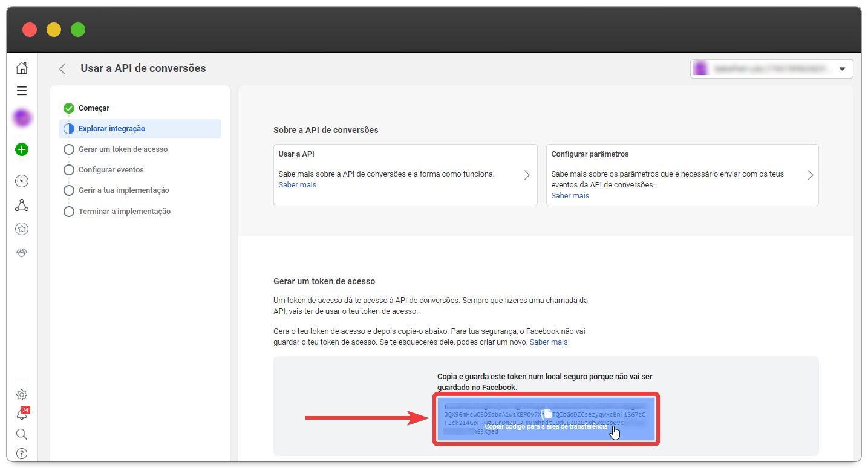Click 'Saber mais' under Usar a API
Image resolution: width=868 pixels, height=468 pixels.
coord(297,185)
